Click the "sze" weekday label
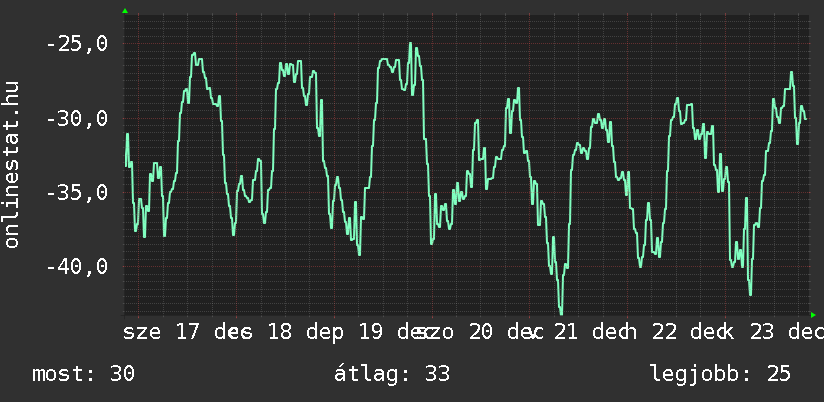The image size is (824, 402). pyautogui.click(x=143, y=332)
